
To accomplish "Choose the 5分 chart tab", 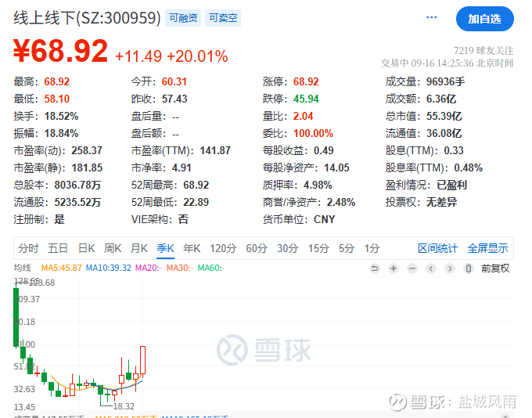I will [x=347, y=248].
